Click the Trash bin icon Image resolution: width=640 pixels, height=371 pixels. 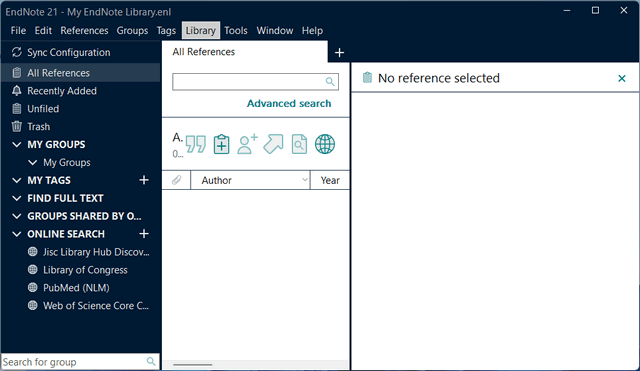pos(17,127)
